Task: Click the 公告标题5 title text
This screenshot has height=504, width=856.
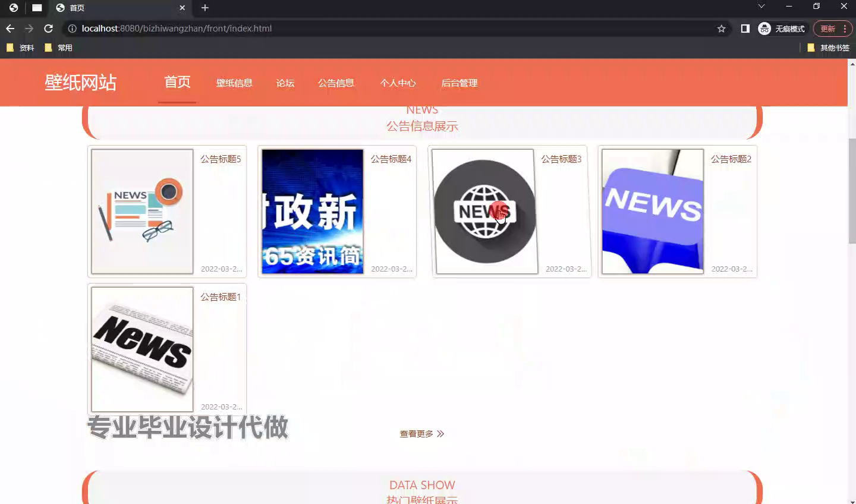Action: 221,159
